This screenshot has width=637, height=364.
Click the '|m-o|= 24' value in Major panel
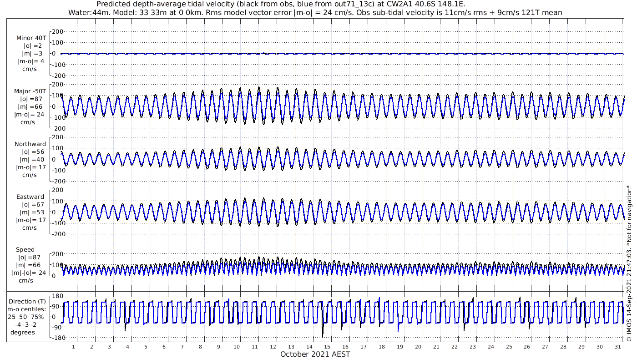pos(29,114)
